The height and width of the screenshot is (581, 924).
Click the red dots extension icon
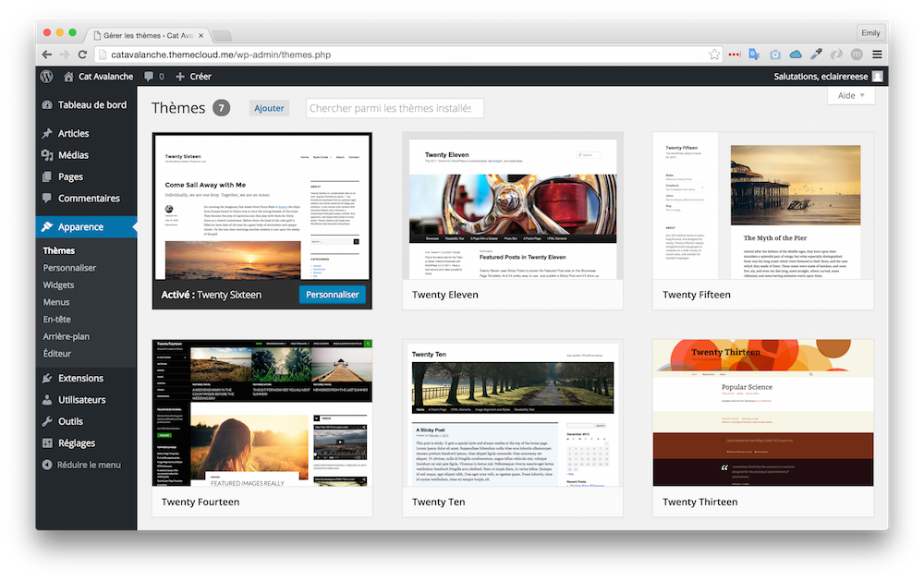[735, 54]
